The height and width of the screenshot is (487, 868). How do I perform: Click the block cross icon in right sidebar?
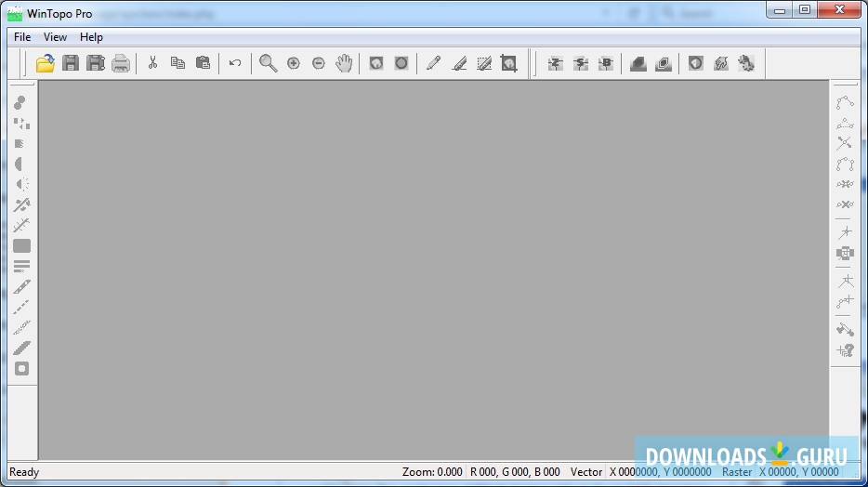(x=845, y=254)
